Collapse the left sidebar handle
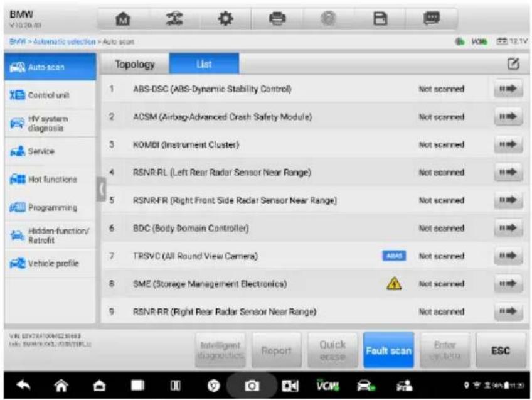Viewport: 532px width, 400px height. point(101,189)
